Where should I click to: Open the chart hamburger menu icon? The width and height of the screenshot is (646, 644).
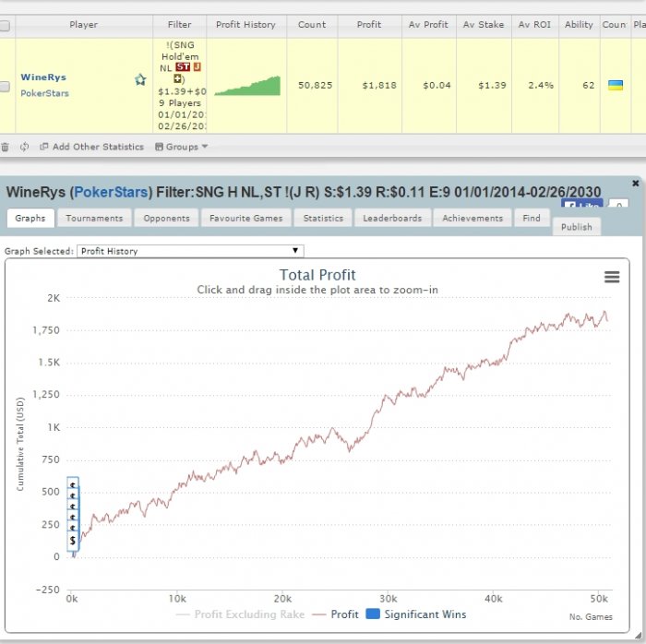pos(612,277)
